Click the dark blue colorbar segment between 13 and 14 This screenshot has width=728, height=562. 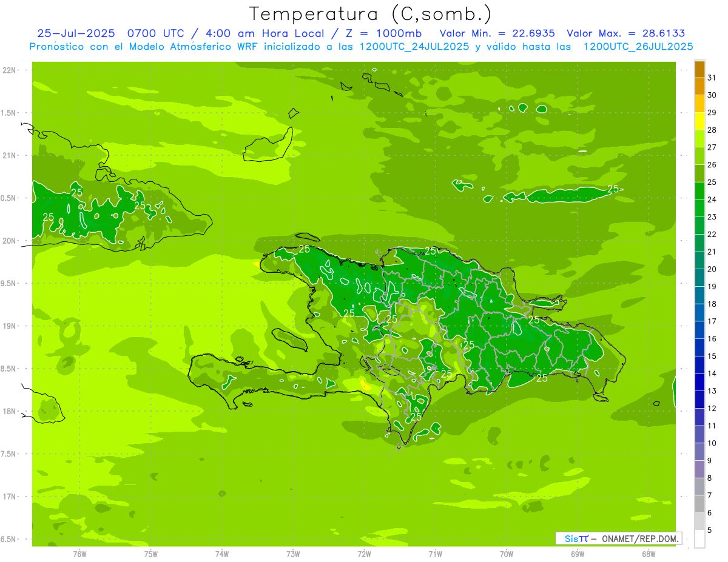tap(699, 382)
